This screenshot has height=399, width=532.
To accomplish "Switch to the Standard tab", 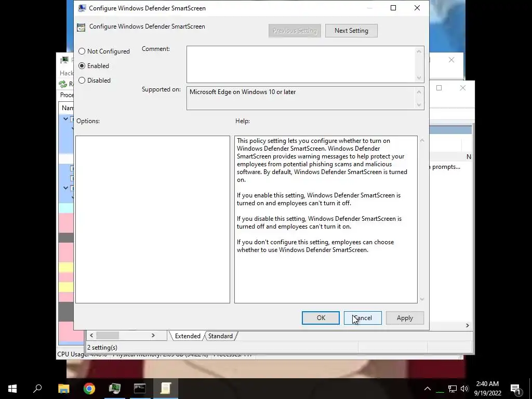I will (220, 336).
